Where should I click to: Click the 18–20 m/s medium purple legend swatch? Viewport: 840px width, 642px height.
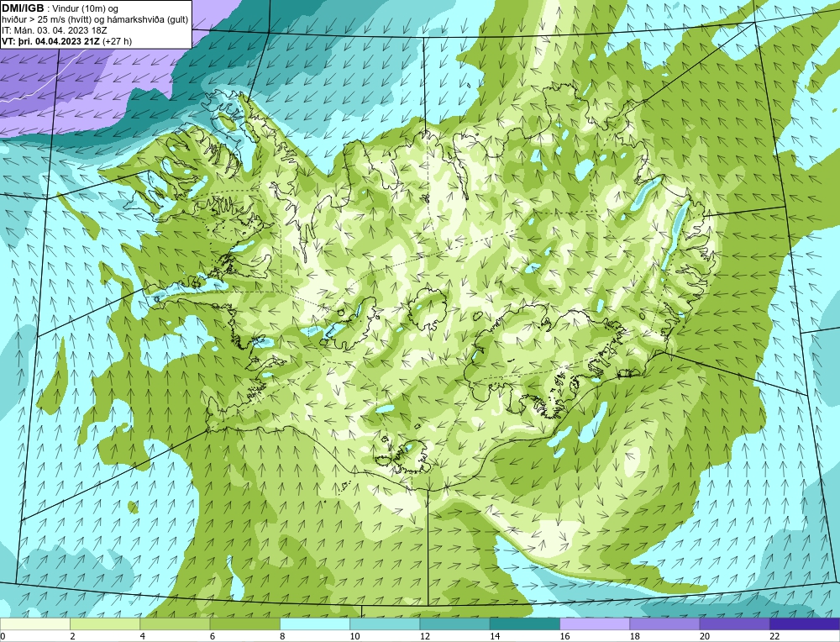click(664, 624)
